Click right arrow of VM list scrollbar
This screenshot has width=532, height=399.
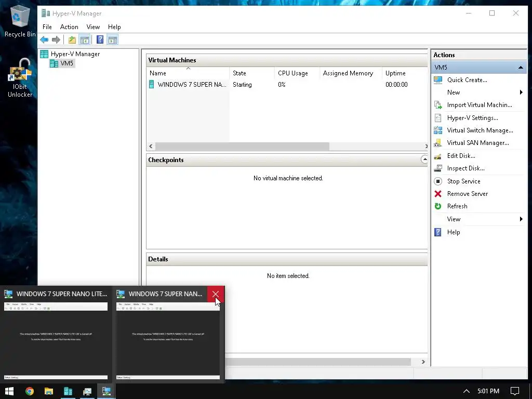pyautogui.click(x=426, y=146)
